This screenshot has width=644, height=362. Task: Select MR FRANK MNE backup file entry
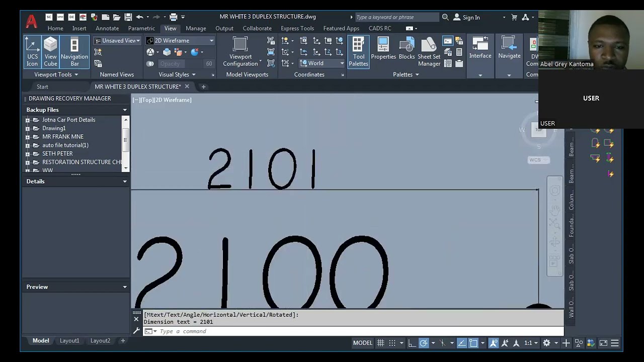click(63, 137)
